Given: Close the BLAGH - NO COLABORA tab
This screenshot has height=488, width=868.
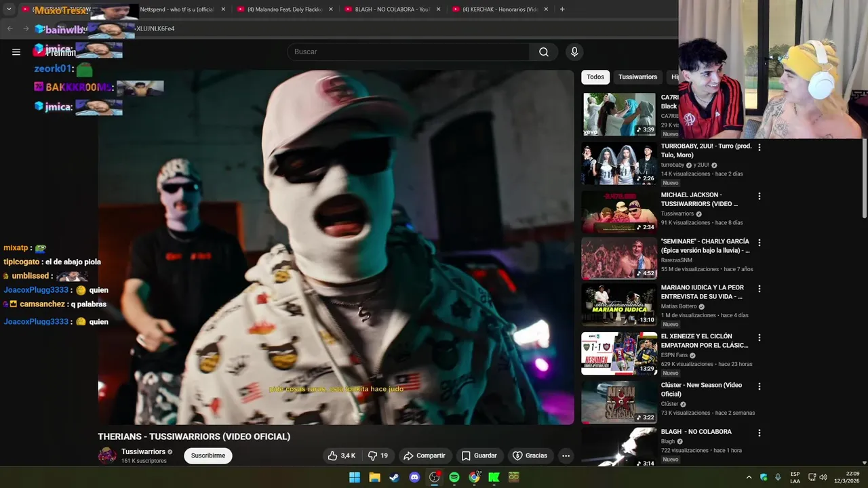Looking at the screenshot, I should coord(439,9).
